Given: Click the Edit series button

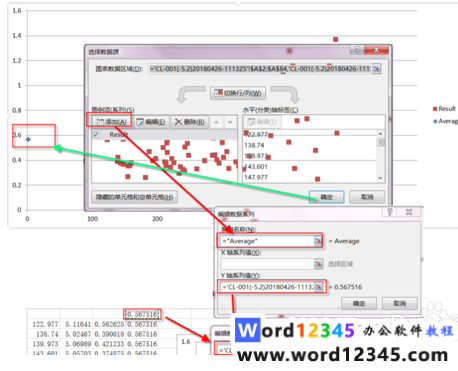Looking at the screenshot, I should click(151, 122).
